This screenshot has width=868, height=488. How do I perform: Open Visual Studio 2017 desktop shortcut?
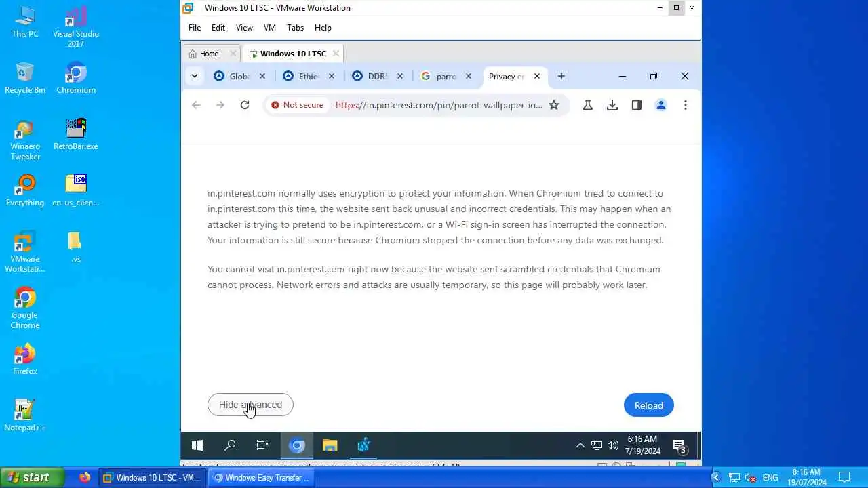coord(76,27)
